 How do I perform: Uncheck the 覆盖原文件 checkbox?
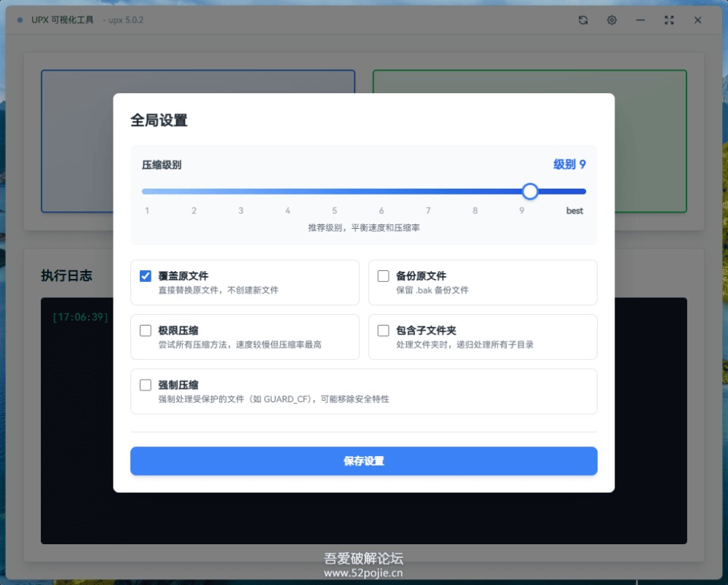click(146, 276)
